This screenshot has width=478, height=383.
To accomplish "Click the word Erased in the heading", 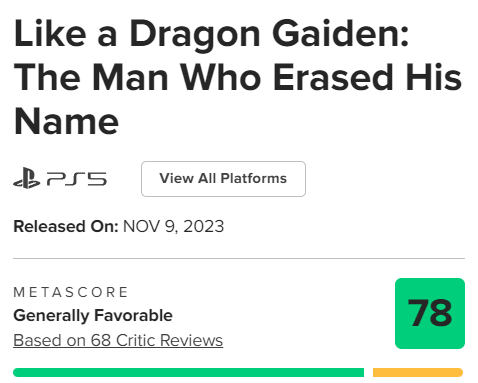I will (x=333, y=78).
